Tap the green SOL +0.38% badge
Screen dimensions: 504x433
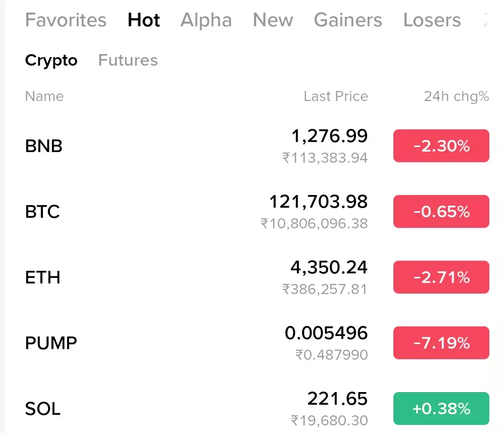pos(441,408)
